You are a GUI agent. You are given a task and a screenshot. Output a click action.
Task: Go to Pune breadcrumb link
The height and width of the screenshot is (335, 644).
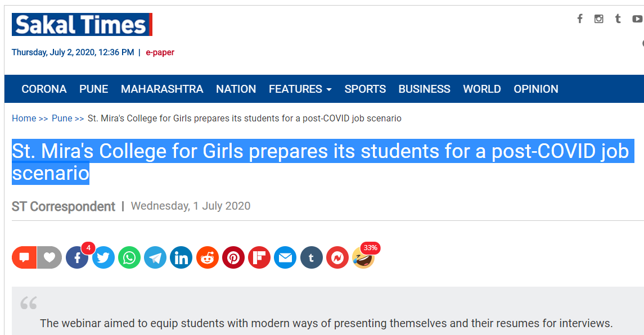62,119
